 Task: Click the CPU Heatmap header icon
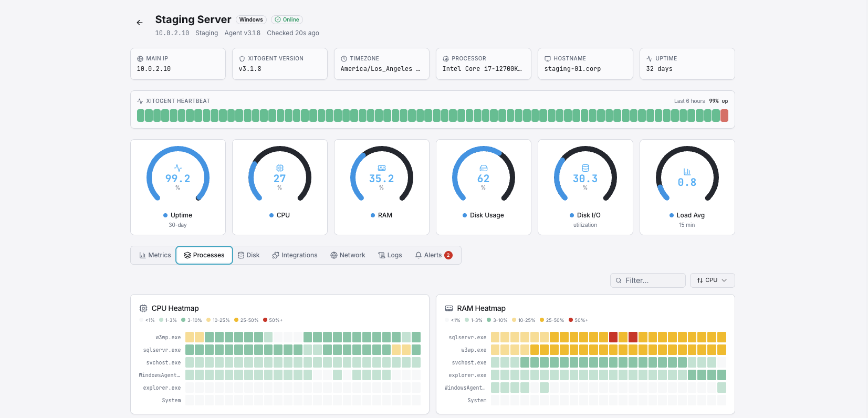[x=143, y=308]
